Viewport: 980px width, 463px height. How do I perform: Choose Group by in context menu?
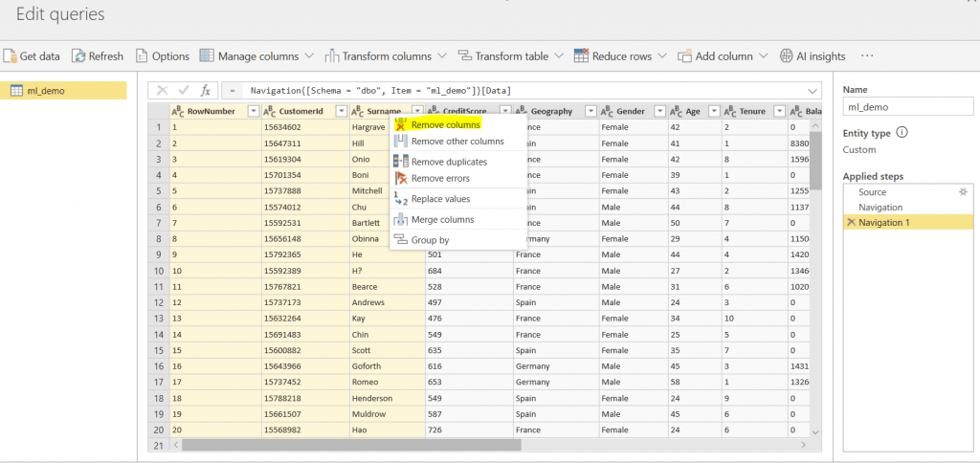point(430,240)
